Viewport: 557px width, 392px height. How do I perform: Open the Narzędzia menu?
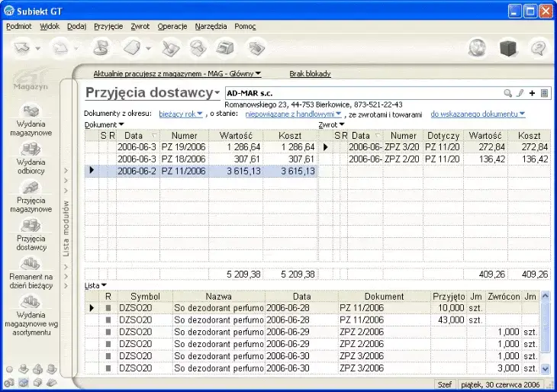click(x=211, y=26)
